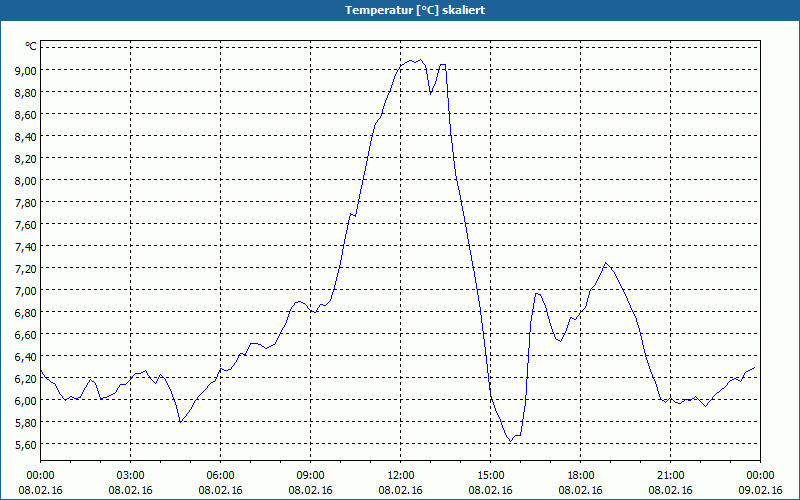Viewport: 800px width, 500px height.
Task: Select the 08.02.16 date under 09:00
Action: click(310, 490)
